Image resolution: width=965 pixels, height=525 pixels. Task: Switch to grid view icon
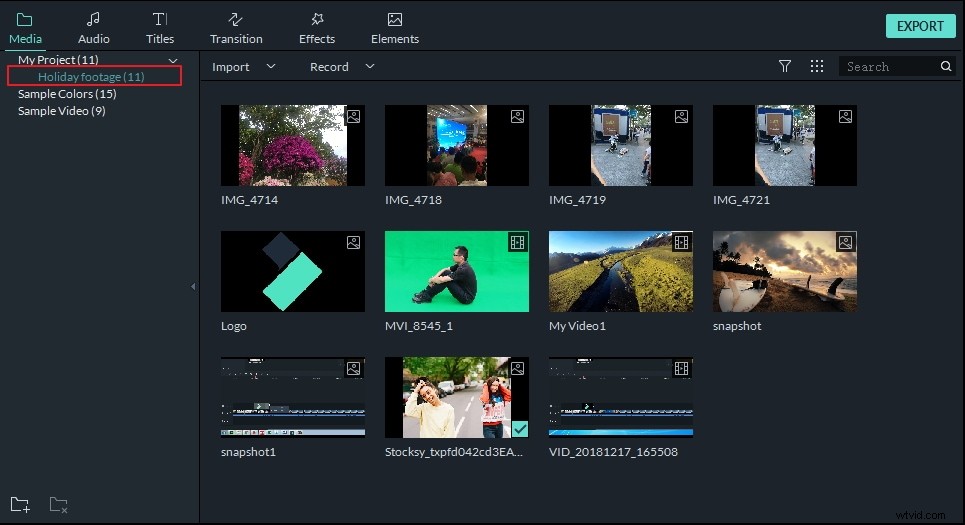817,66
